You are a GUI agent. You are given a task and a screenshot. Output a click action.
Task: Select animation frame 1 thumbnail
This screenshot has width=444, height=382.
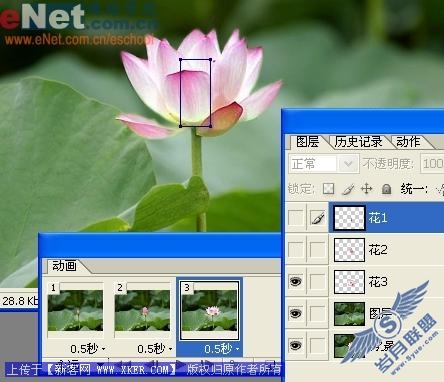point(75,310)
